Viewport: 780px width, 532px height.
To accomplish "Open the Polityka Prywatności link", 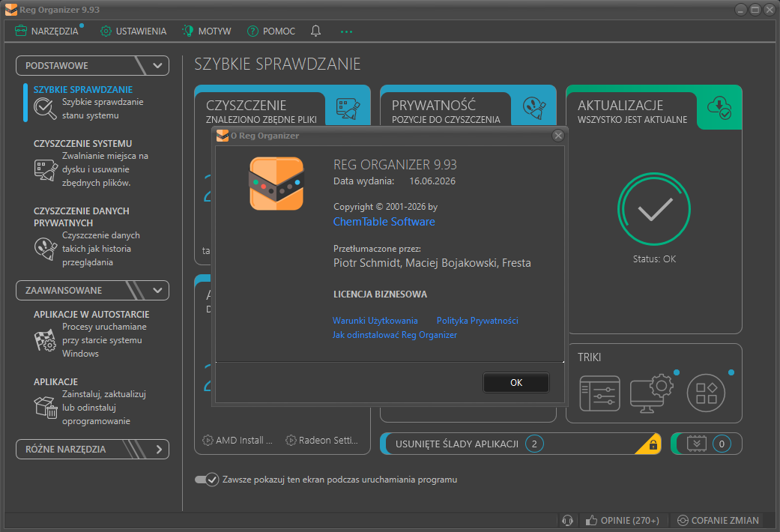I will pos(477,321).
